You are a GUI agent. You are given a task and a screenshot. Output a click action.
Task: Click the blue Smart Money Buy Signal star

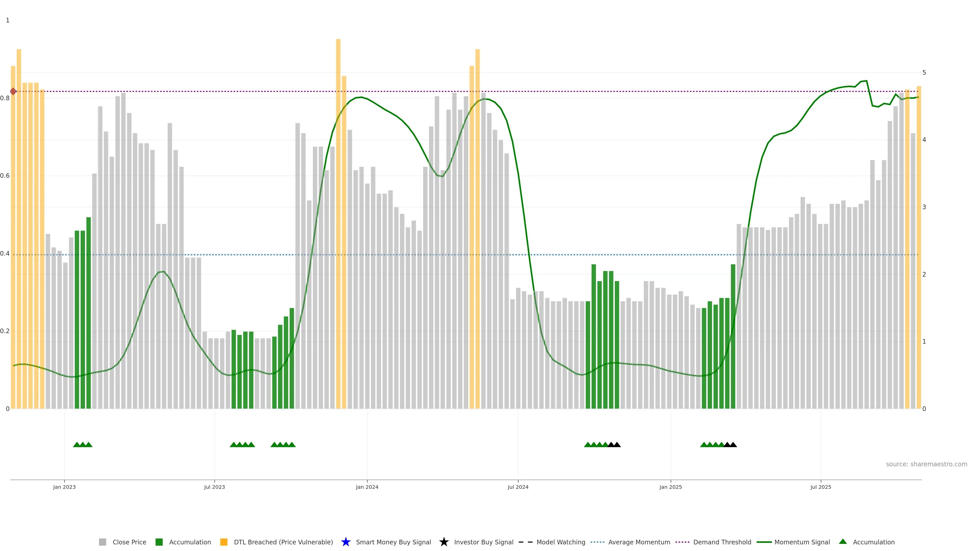346,542
